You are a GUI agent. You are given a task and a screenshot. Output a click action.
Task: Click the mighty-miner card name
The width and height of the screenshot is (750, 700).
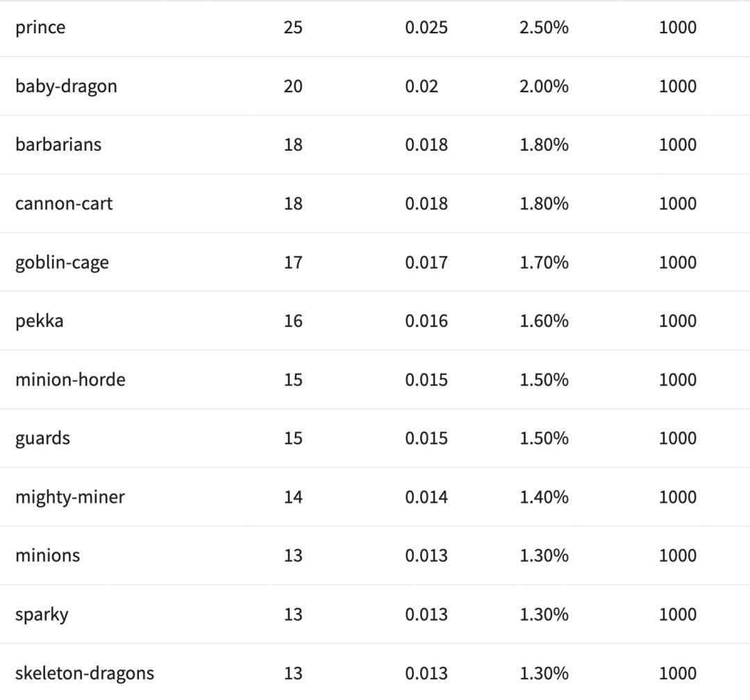[70, 497]
